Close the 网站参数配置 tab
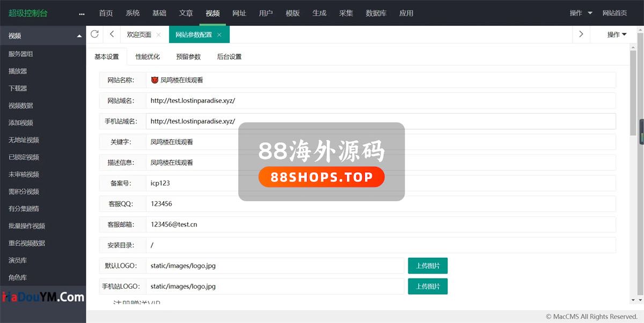Screen dimensions: 644x323 [x=219, y=35]
